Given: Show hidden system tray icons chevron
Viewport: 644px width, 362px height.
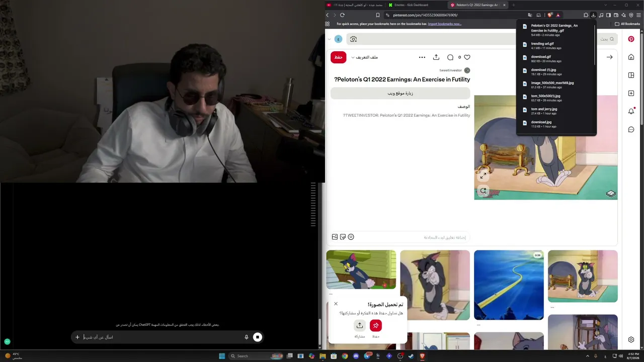Looking at the screenshot, I should tap(587, 356).
